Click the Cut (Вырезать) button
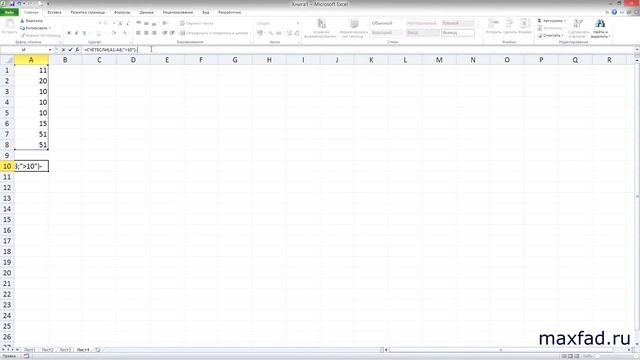640x360 pixels. coord(31,20)
